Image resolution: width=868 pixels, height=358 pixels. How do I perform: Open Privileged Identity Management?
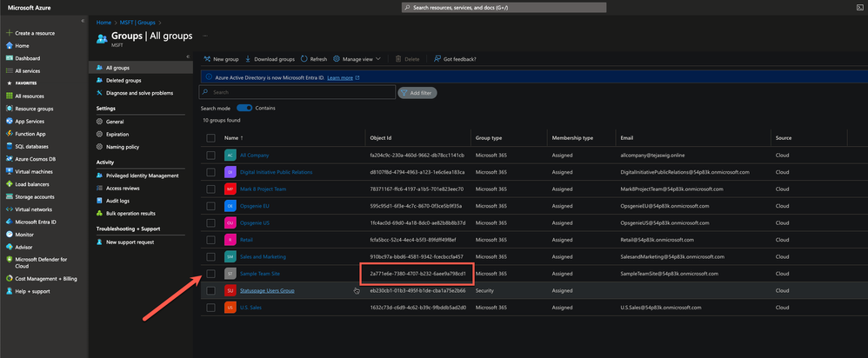[x=143, y=176]
